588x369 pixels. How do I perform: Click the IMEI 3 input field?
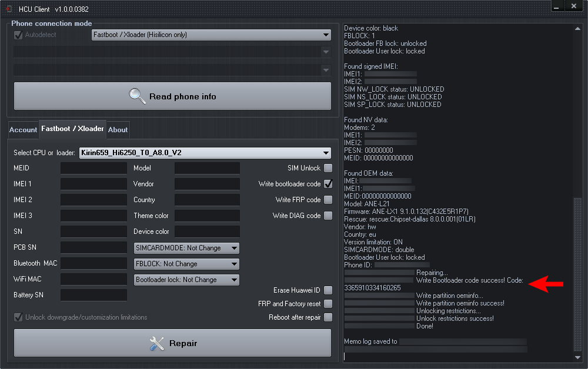click(x=93, y=216)
